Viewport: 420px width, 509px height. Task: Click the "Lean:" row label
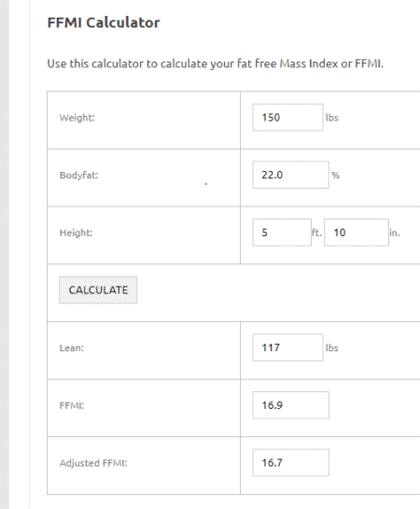pos(72,348)
